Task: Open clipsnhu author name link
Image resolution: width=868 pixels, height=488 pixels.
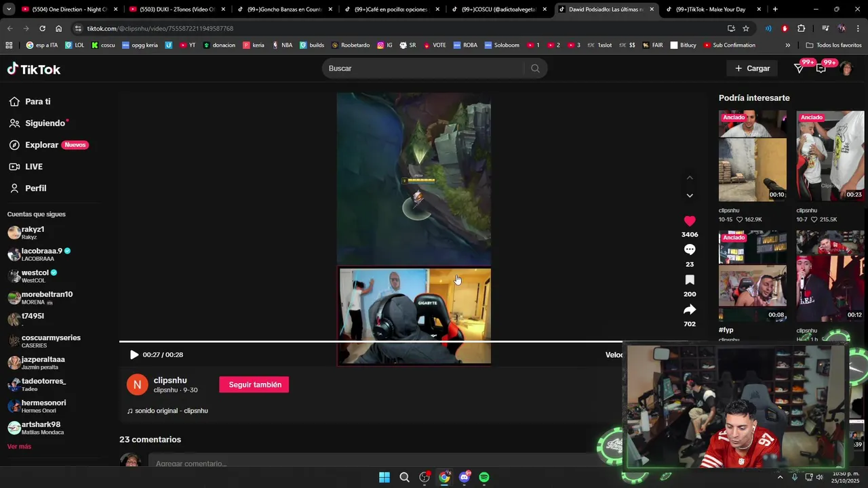Action: (170, 380)
